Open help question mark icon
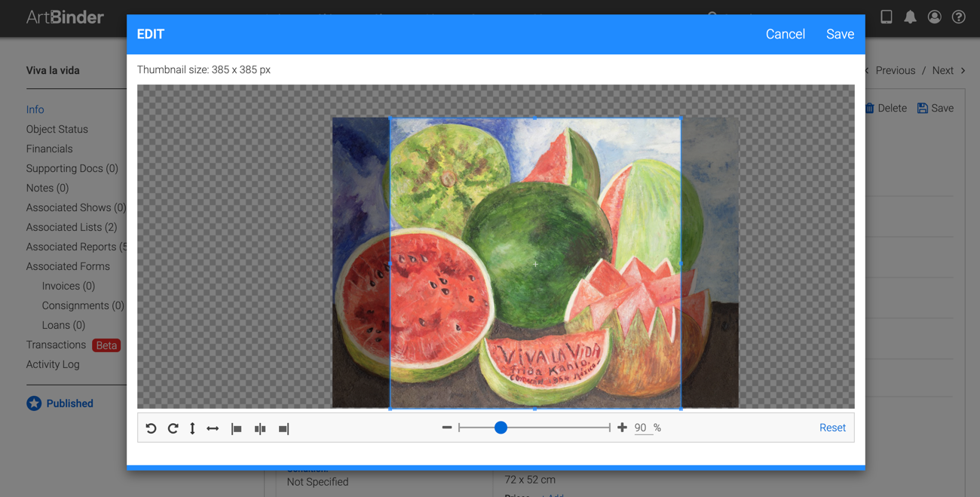Image resolution: width=980 pixels, height=497 pixels. [x=959, y=17]
